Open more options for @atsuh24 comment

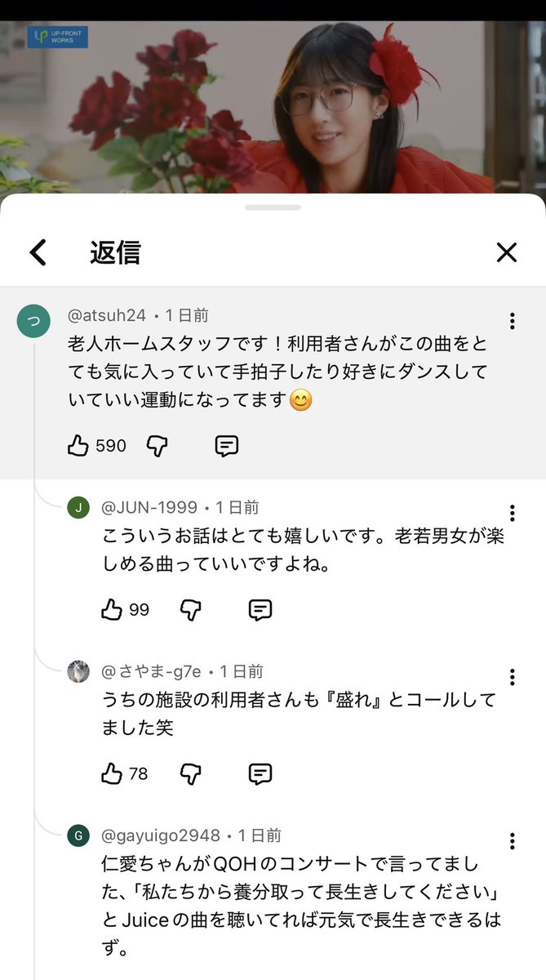click(x=512, y=320)
